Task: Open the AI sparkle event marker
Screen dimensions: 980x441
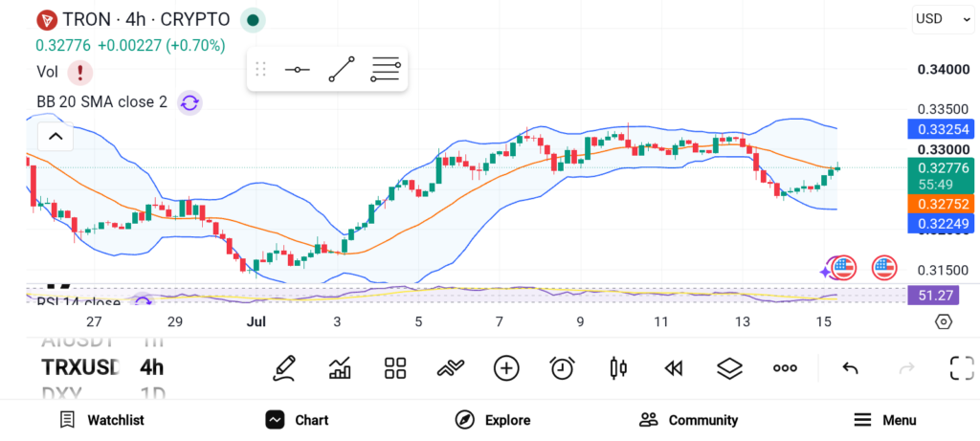Action: click(x=826, y=272)
